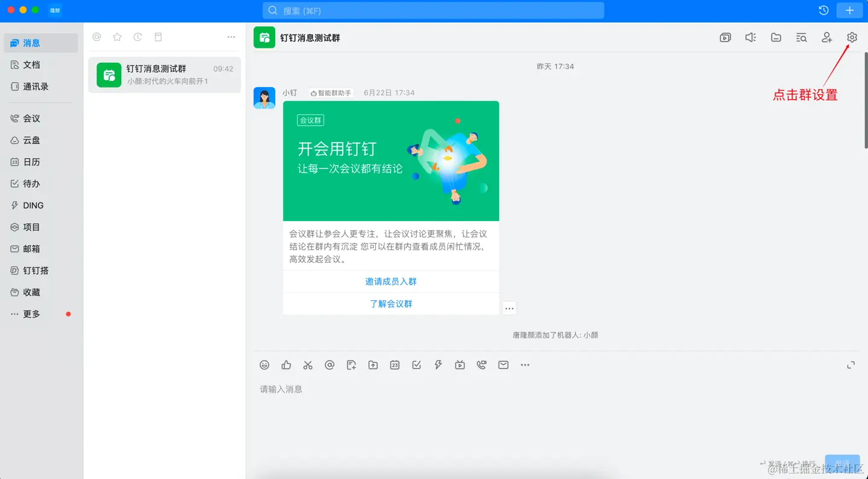
Task: Select the screenshot scissors tool
Action: coord(308,365)
